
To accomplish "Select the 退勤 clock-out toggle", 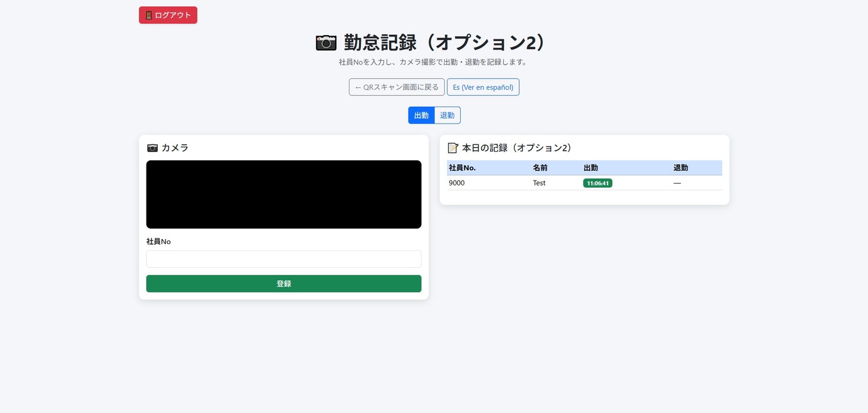I will pos(448,115).
